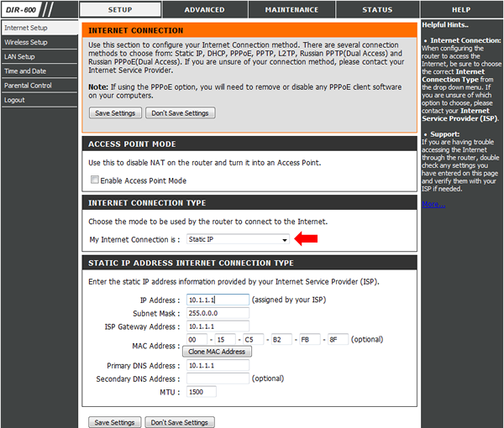
Task: Click the DIR-600 logo
Action: [x=22, y=9]
